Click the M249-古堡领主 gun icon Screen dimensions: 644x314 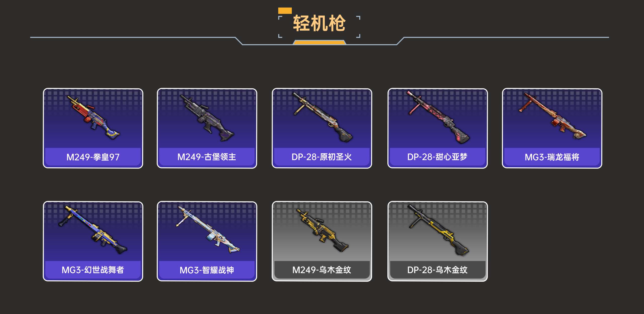(x=207, y=118)
